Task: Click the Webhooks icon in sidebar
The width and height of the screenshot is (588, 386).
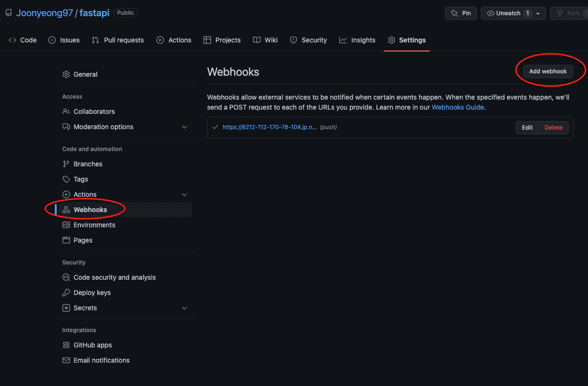Action: pyautogui.click(x=66, y=210)
